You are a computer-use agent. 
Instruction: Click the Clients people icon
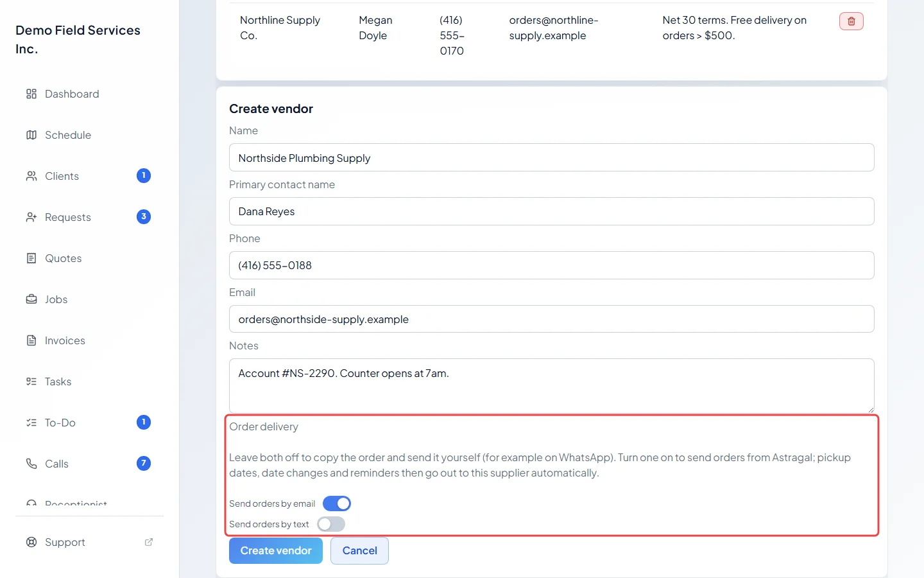coord(31,176)
